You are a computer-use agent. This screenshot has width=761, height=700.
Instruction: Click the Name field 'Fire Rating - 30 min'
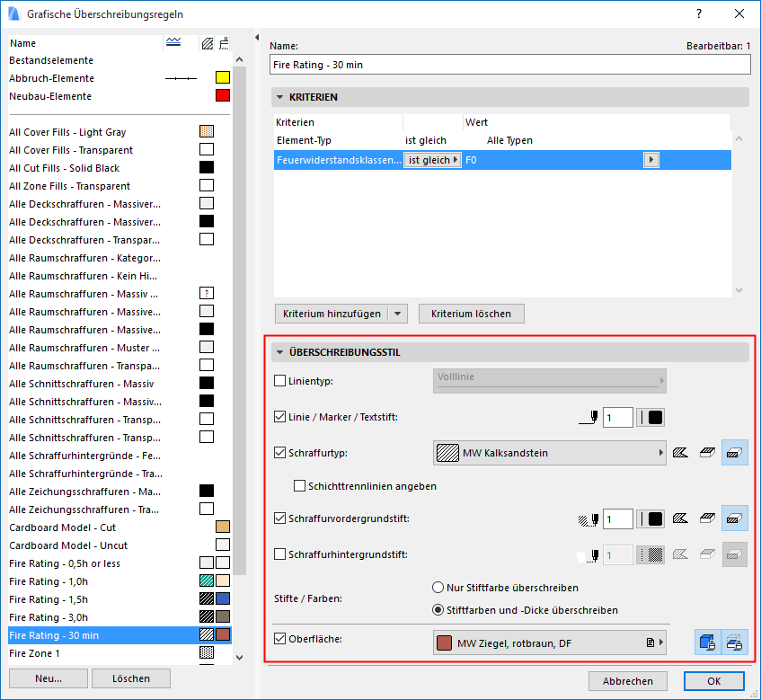(x=510, y=65)
